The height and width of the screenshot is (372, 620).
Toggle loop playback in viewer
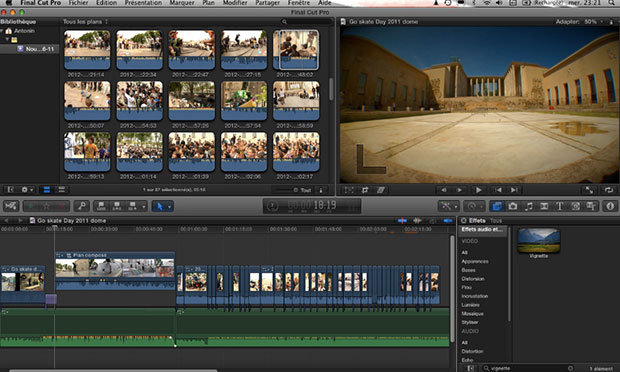(609, 190)
